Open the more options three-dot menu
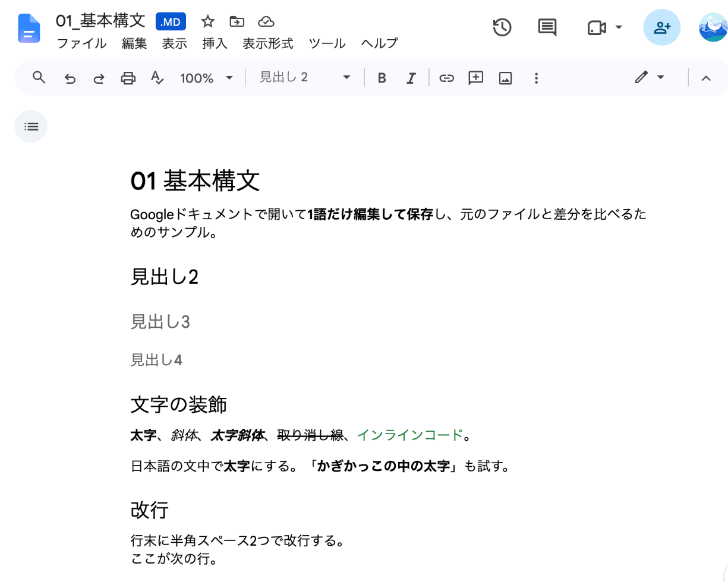Viewport: 728px width, 582px height. point(536,78)
